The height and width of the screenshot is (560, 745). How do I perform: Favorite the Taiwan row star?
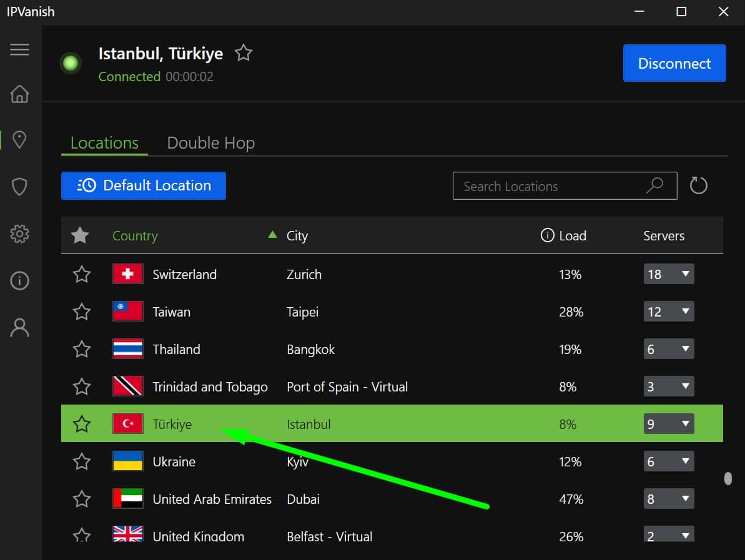(82, 312)
